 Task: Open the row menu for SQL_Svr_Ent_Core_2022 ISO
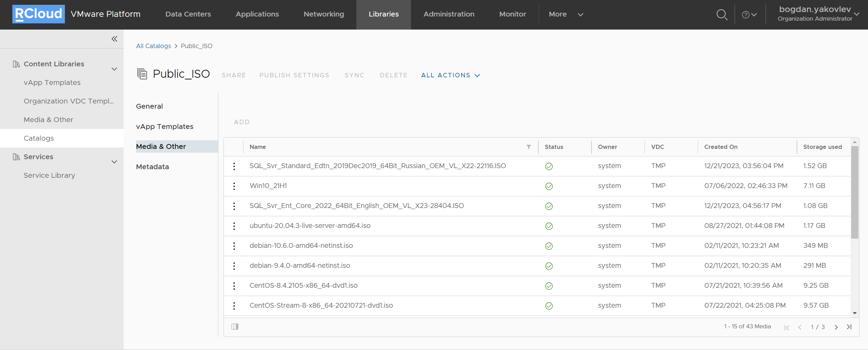pyautogui.click(x=234, y=206)
